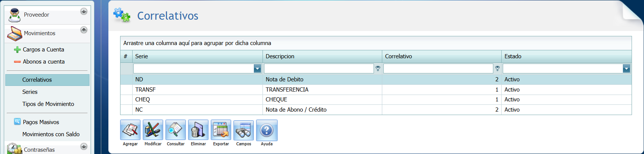644x154 pixels.
Task: Select the TRANSF serie cell
Action: tap(197, 90)
